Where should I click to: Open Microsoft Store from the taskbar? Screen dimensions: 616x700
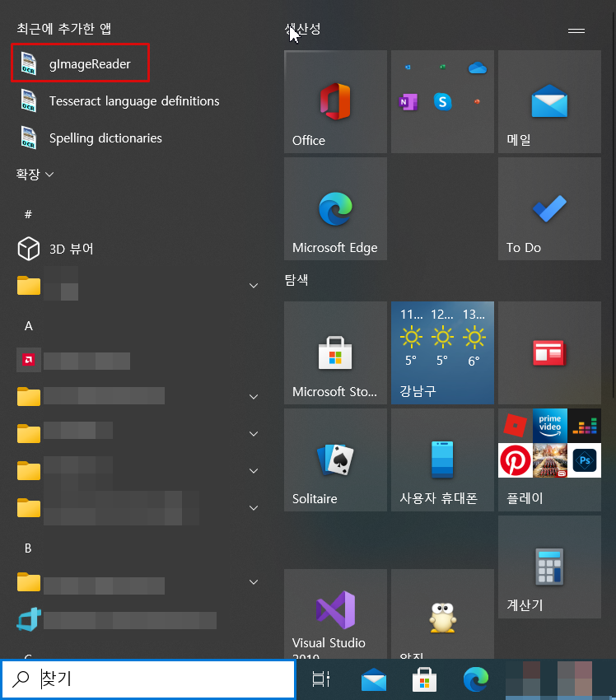(x=424, y=679)
